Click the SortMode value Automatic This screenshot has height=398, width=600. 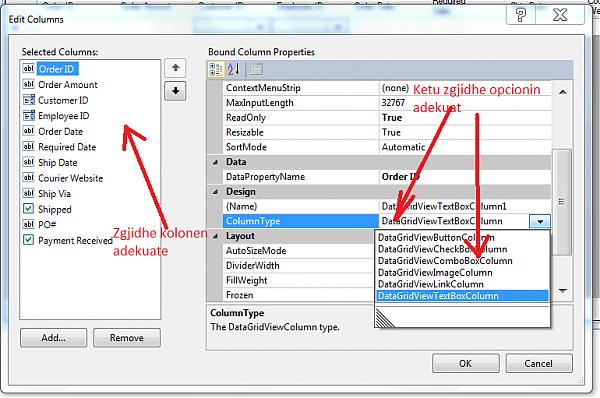coord(403,147)
